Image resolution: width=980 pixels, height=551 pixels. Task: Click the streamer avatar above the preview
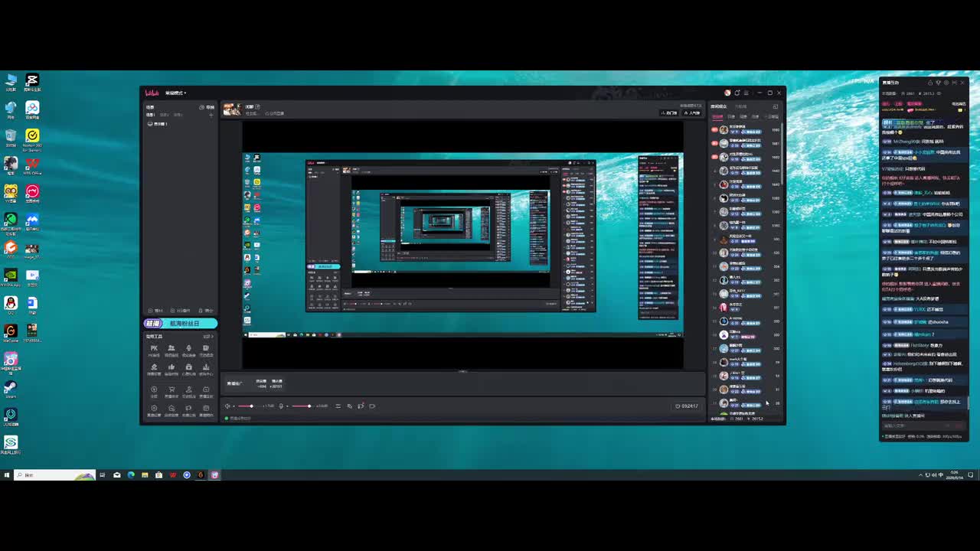[x=232, y=109]
